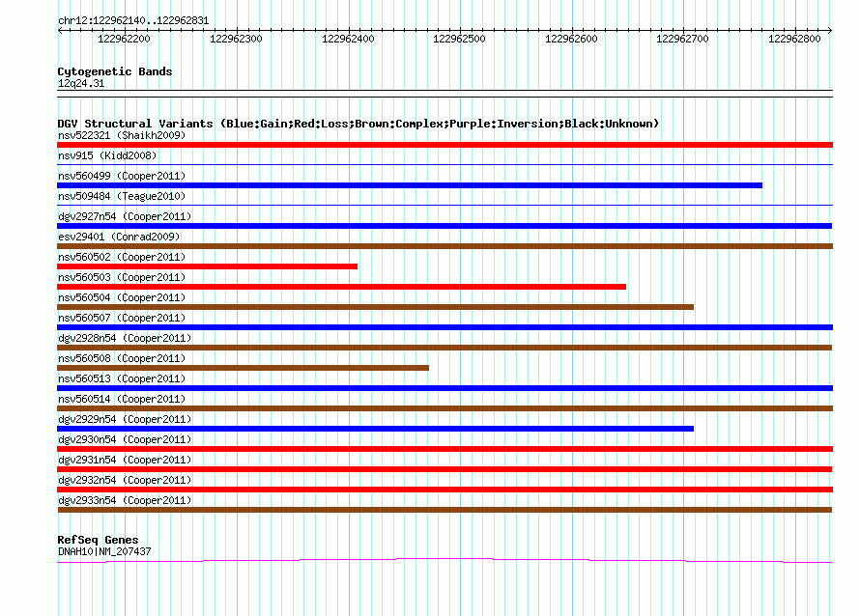
Task: Open the nsv509484 (Teague2010) label
Action: [x=122, y=196]
